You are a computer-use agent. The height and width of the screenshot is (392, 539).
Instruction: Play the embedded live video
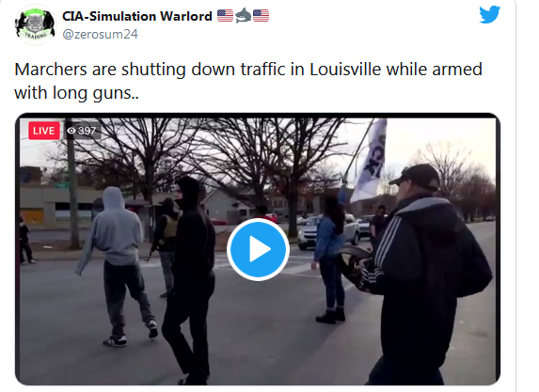(258, 249)
